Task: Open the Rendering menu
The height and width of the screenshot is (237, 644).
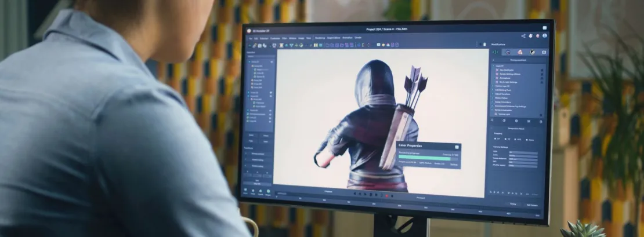Action: (320, 38)
